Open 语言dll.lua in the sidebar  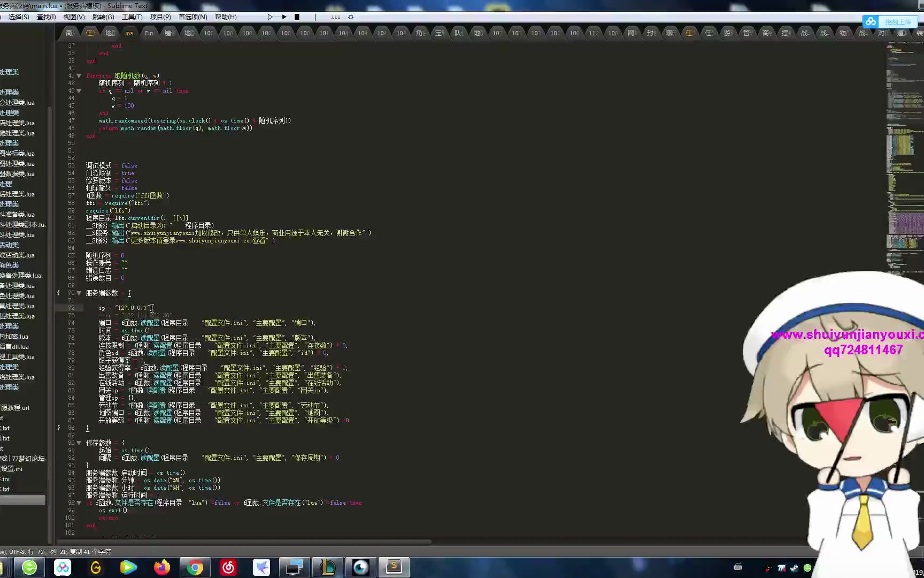(14, 347)
